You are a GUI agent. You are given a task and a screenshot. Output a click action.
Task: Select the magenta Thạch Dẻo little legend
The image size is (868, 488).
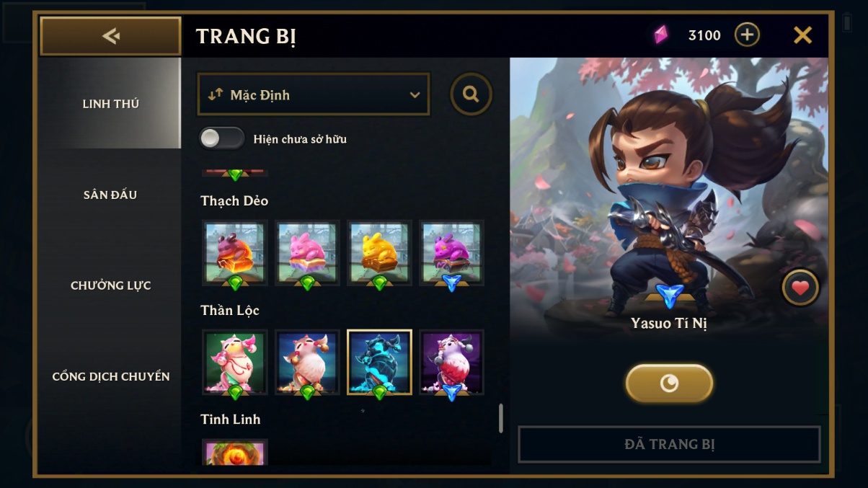pos(451,253)
